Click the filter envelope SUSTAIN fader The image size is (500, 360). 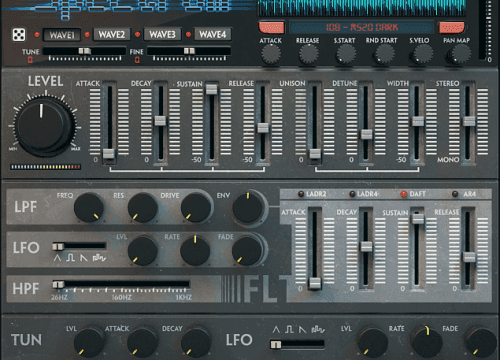[x=418, y=219]
